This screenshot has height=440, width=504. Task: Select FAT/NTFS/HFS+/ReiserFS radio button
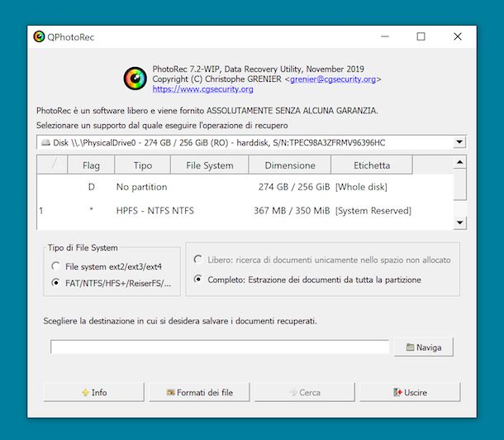pos(55,283)
